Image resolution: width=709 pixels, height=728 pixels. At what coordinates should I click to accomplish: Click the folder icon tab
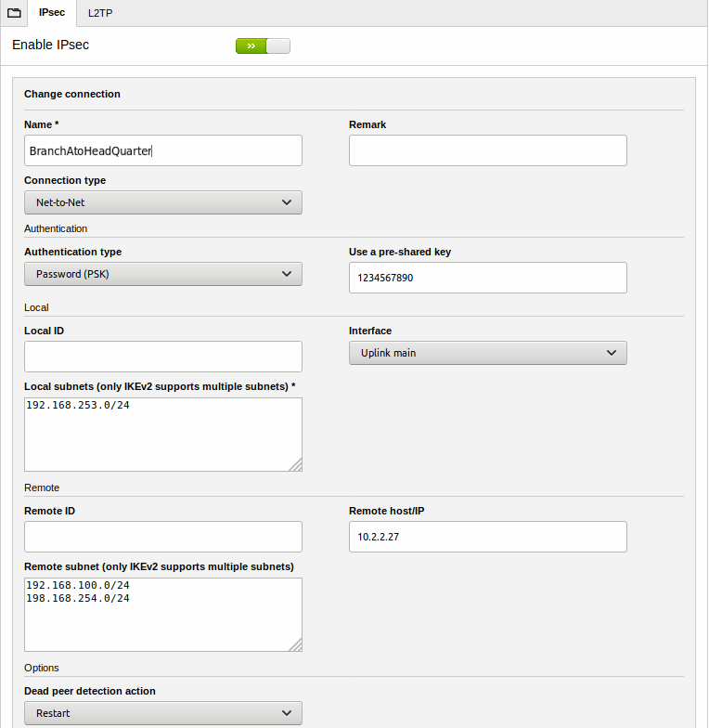click(14, 13)
